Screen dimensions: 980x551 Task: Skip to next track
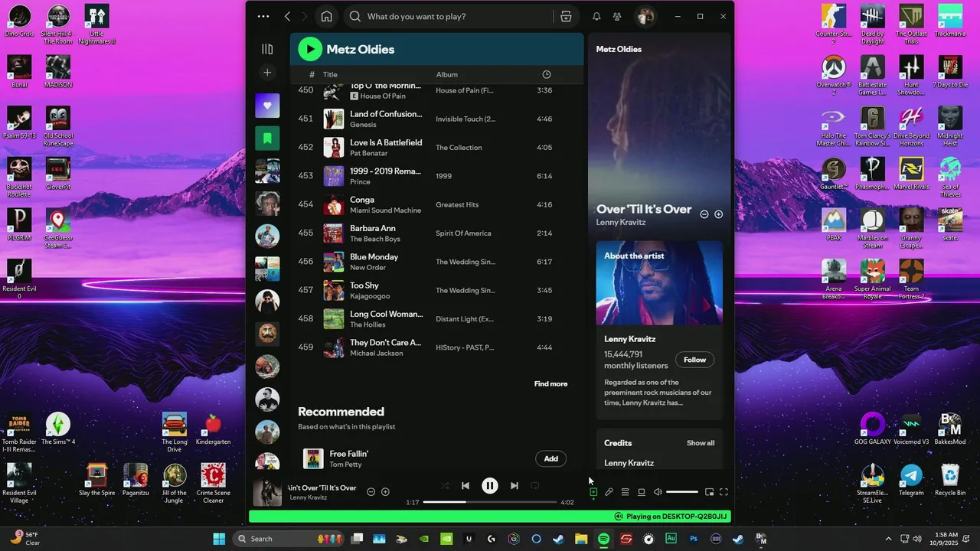coord(514,486)
